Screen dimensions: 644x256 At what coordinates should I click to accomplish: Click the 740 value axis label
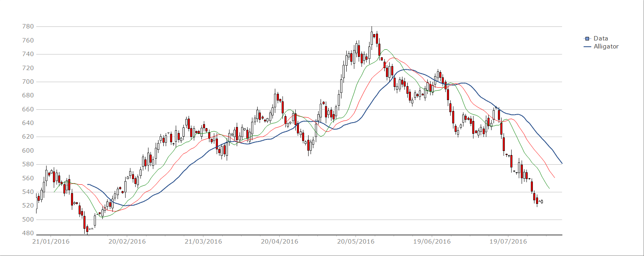point(28,54)
